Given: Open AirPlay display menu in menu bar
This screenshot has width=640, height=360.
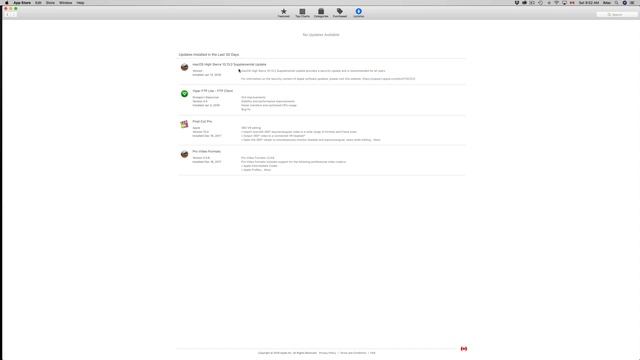Looking at the screenshot, I should (x=564, y=3).
